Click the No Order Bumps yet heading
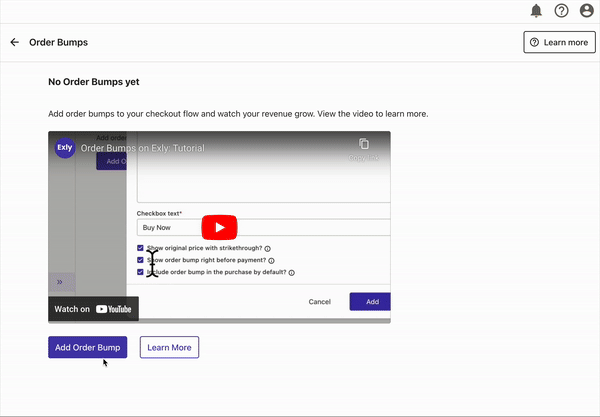Viewport: 600px width, 417px height. (x=94, y=82)
